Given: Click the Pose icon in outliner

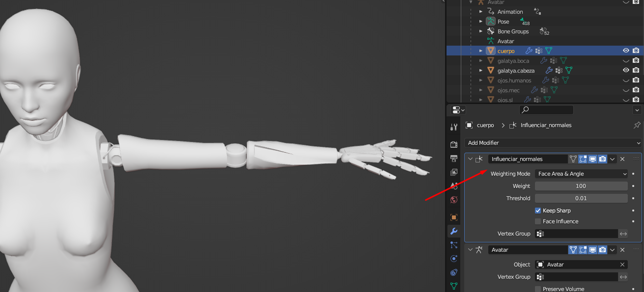Looking at the screenshot, I should [x=490, y=21].
